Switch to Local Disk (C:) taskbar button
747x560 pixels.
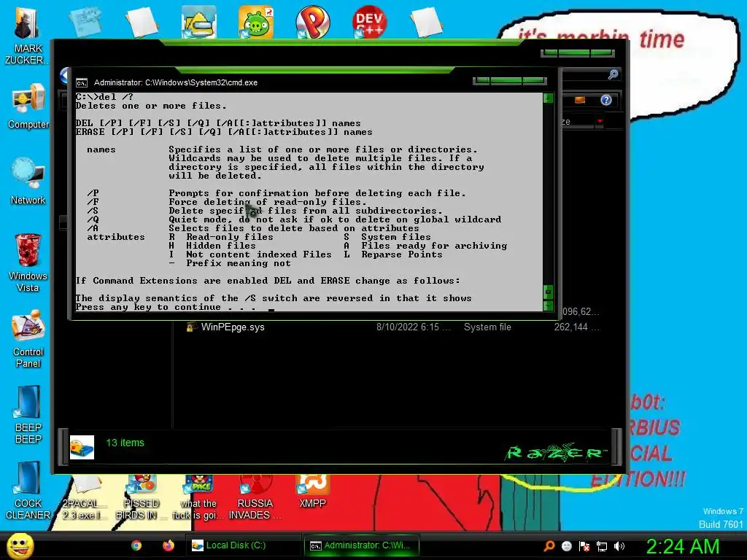pos(243,545)
